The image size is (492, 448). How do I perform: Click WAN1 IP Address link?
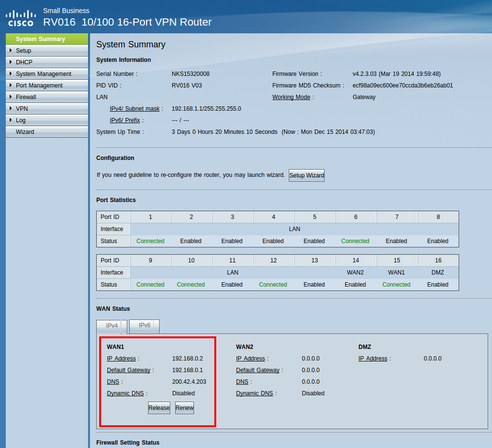(121, 358)
